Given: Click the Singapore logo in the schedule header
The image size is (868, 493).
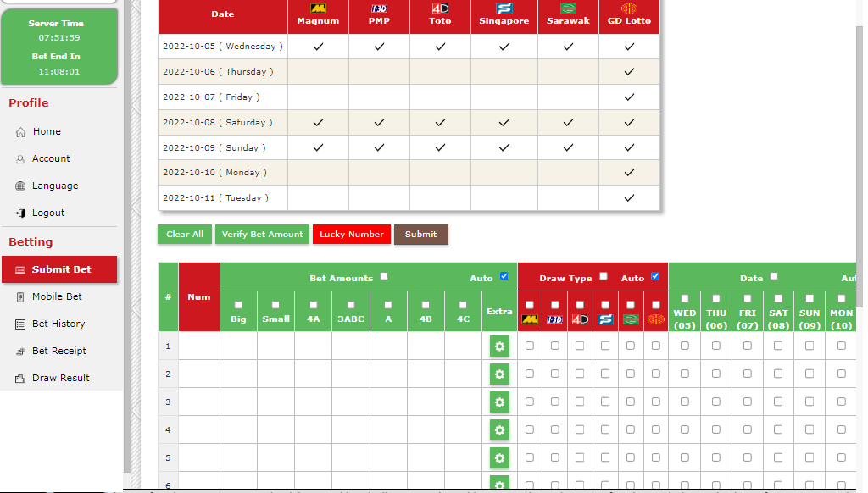Looking at the screenshot, I should coord(504,8).
